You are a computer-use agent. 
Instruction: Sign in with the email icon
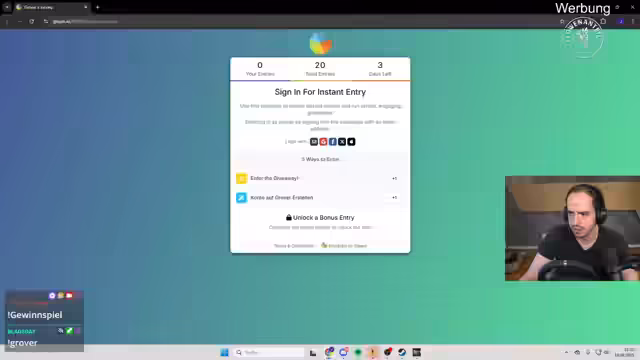[314, 142]
